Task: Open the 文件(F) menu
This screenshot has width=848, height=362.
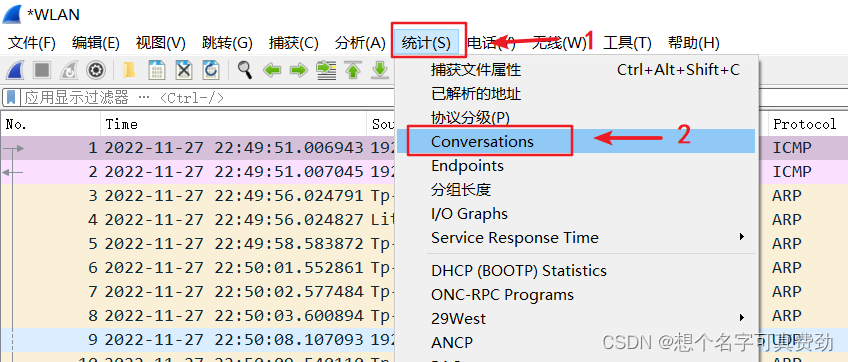Action: [32, 43]
